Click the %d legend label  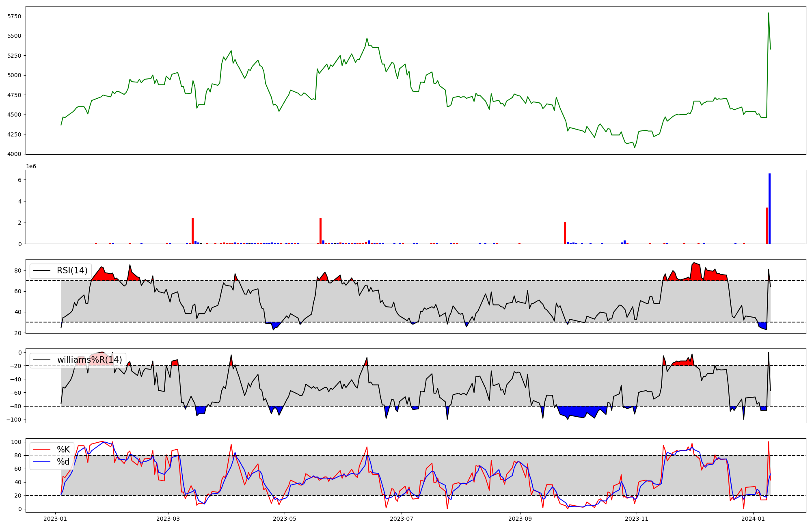(63, 462)
